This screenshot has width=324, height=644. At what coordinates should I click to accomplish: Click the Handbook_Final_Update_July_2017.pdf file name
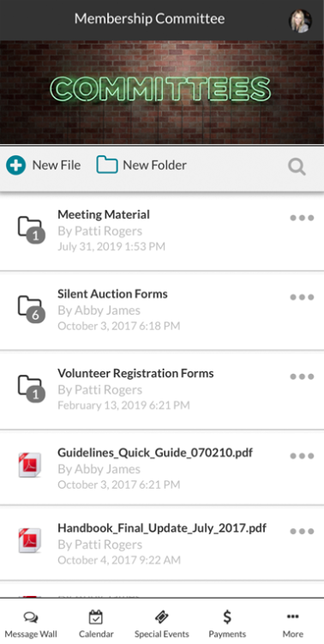[x=162, y=528]
